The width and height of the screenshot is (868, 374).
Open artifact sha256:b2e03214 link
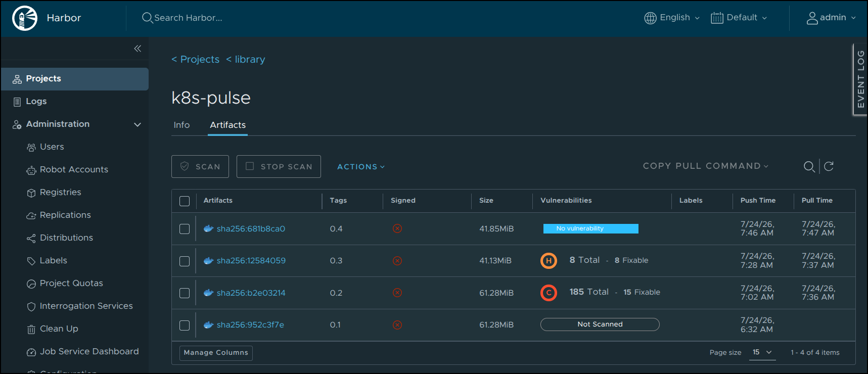tap(251, 293)
